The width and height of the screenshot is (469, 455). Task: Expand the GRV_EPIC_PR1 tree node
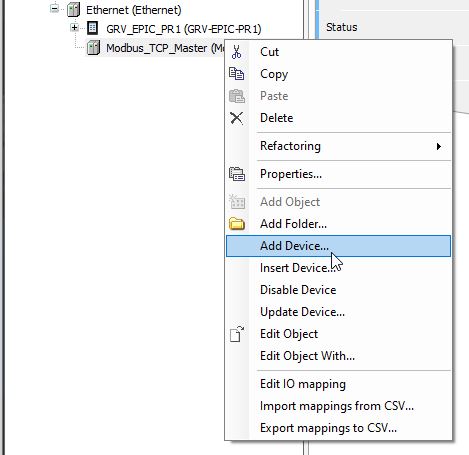(74, 28)
